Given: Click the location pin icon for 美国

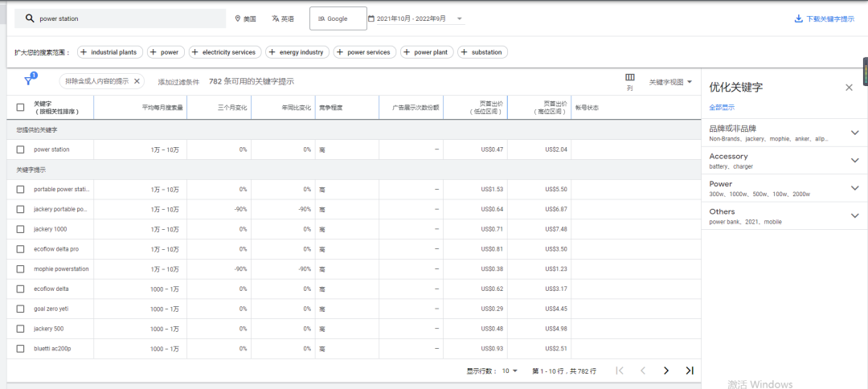Looking at the screenshot, I should pyautogui.click(x=238, y=18).
